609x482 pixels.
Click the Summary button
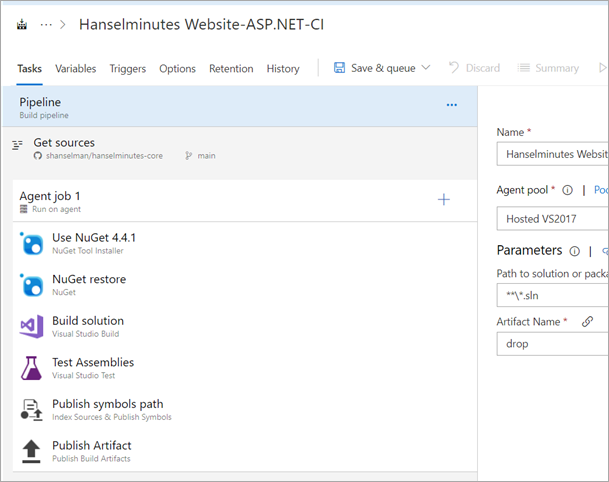tap(548, 68)
